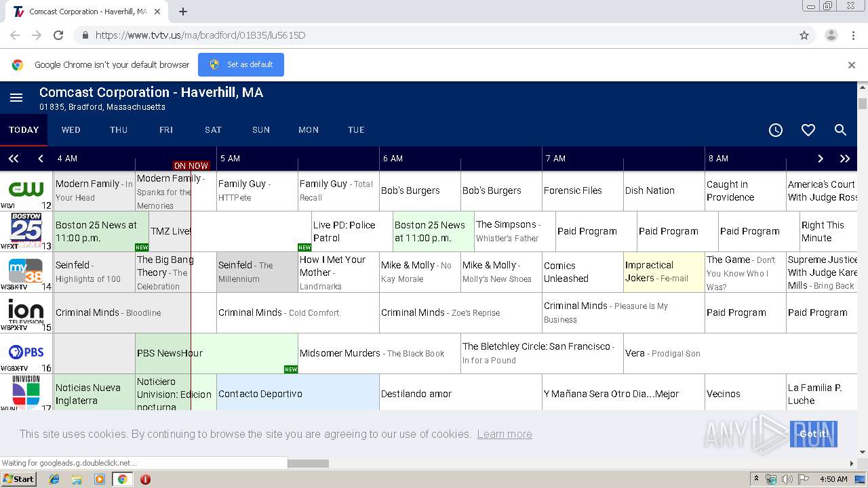868x488 pixels.
Task: Open Vera Prodigal Son listing
Action: pos(741,354)
